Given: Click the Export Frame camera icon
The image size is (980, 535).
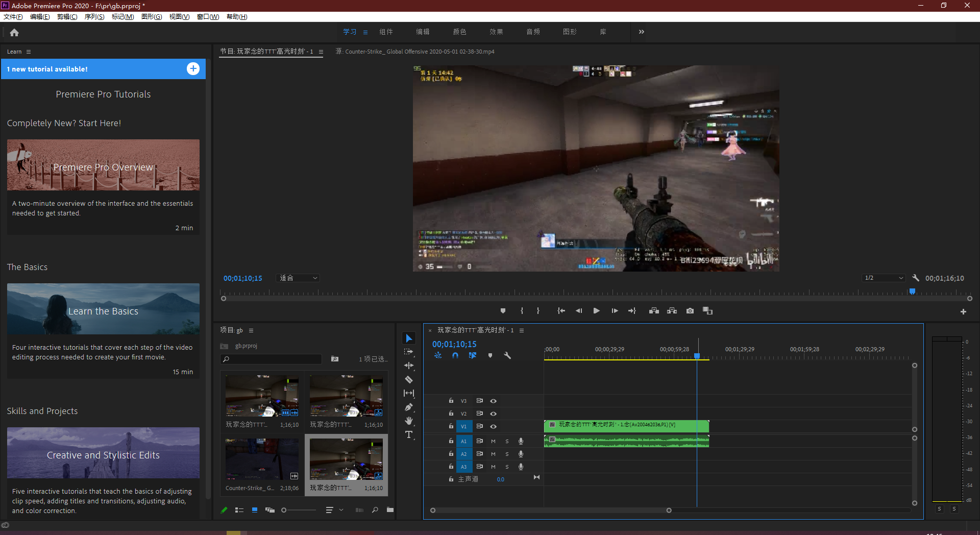Looking at the screenshot, I should coord(690,311).
